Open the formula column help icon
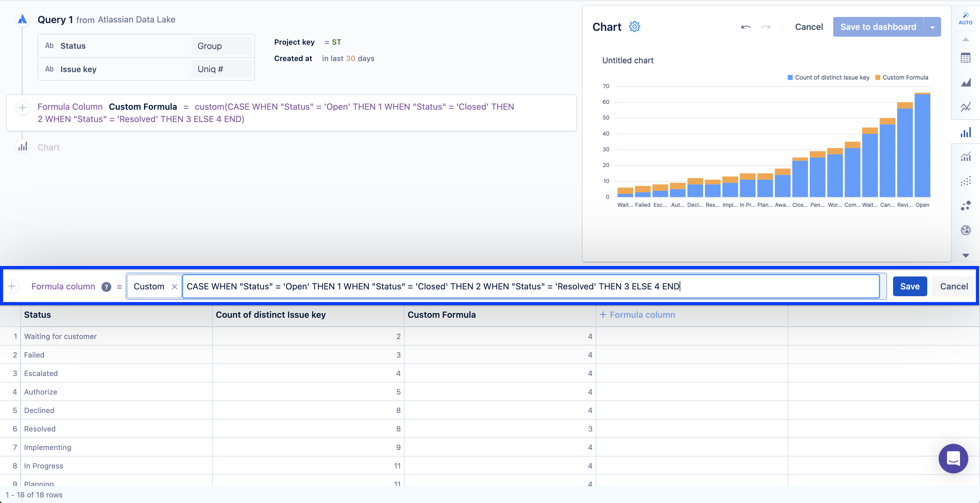This screenshot has width=980, height=503. tap(106, 287)
